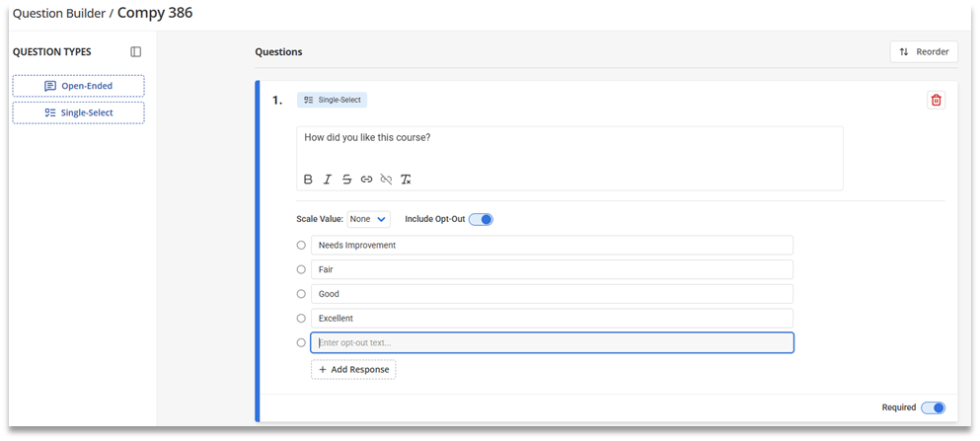Screen dimensions: 980x441
Task: Click the remove link icon
Action: point(386,180)
